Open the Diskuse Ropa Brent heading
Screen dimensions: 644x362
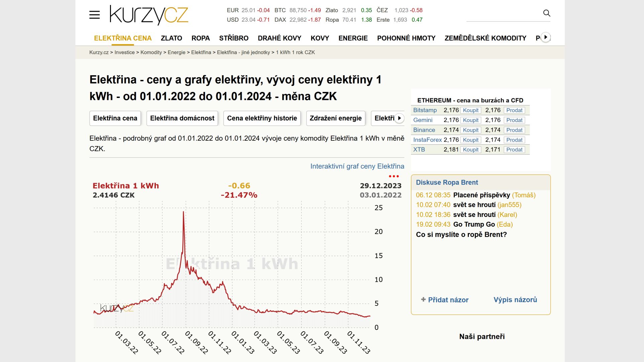coord(447,183)
